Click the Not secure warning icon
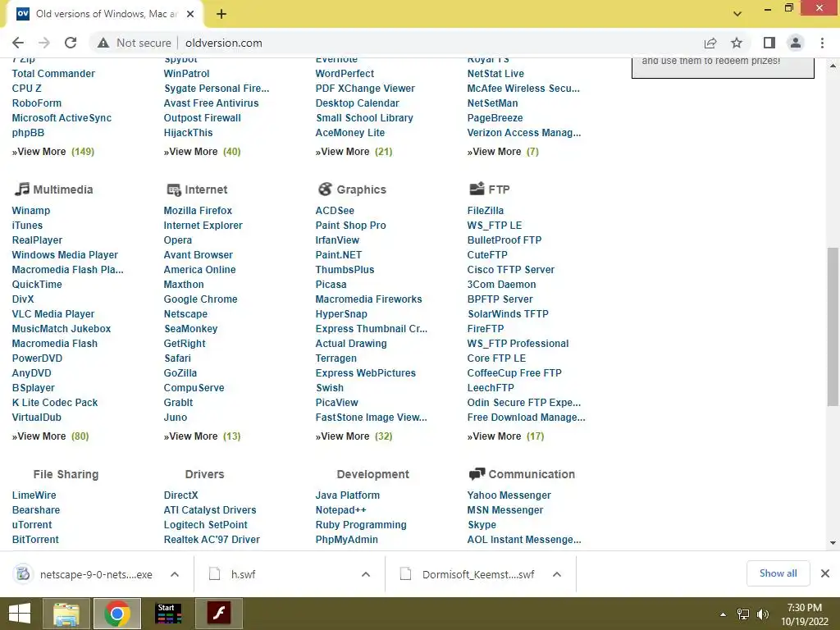Viewport: 840px width, 630px height. click(x=103, y=43)
